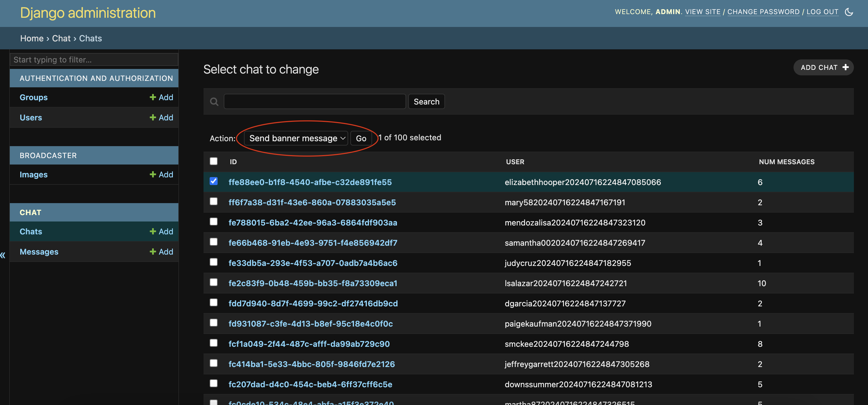Image resolution: width=868 pixels, height=405 pixels.
Task: Click Home in the breadcrumb trail
Action: coord(32,38)
